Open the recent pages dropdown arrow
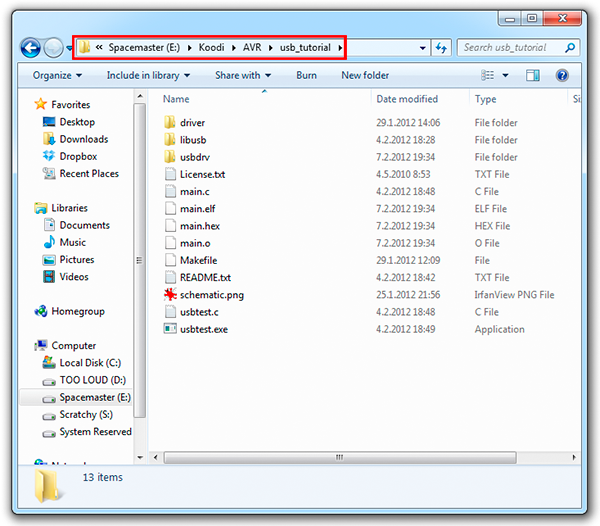The image size is (600, 526). coord(69,48)
